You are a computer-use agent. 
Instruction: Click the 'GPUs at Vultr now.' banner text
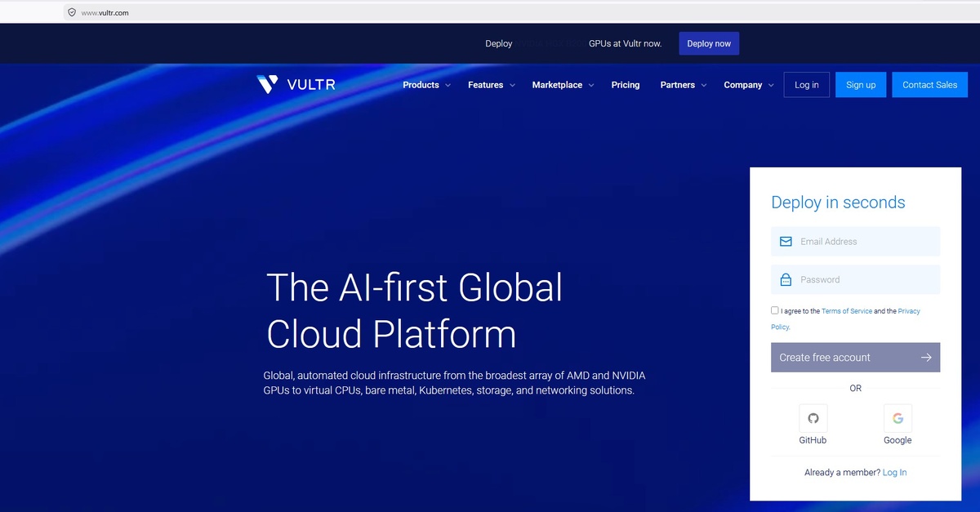(625, 43)
